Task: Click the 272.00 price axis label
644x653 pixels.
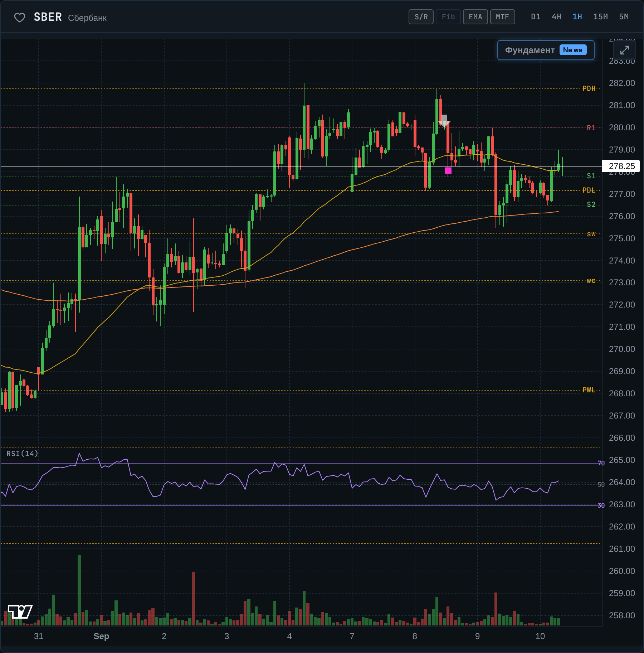Action: point(622,305)
